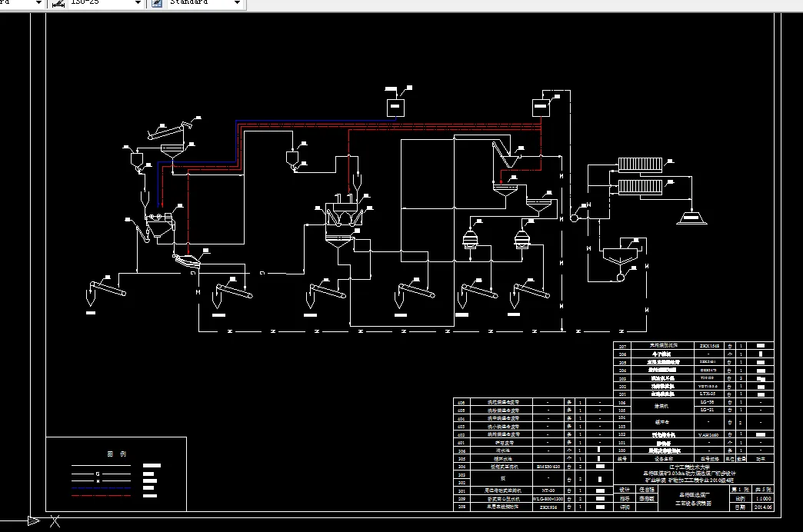803x532 pixels.
Task: Select the scale value '1:1000'
Action: 762,498
